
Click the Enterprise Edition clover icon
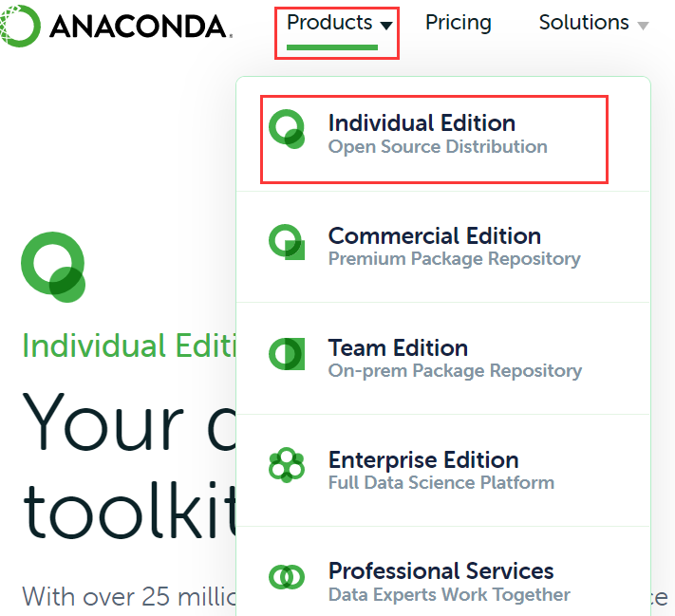coord(287,465)
